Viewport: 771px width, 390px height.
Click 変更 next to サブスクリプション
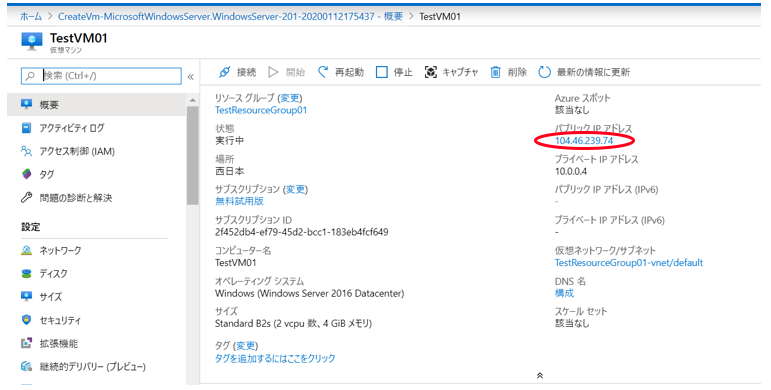pos(296,189)
